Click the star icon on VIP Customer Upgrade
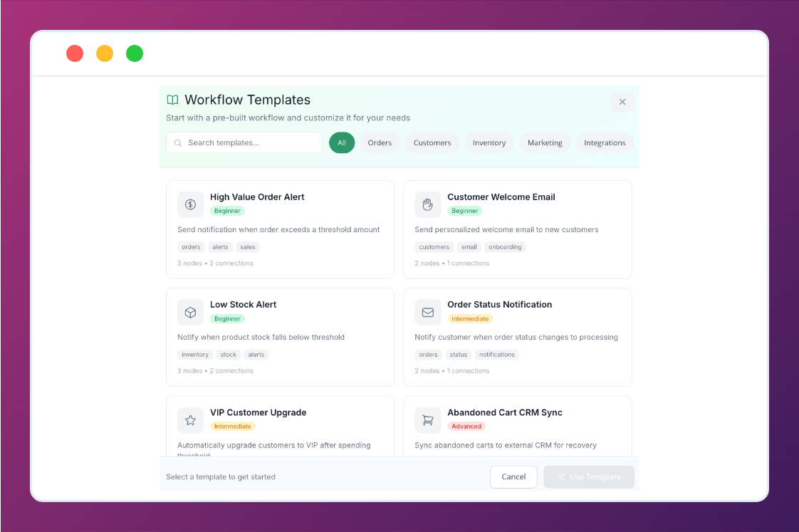 [190, 420]
